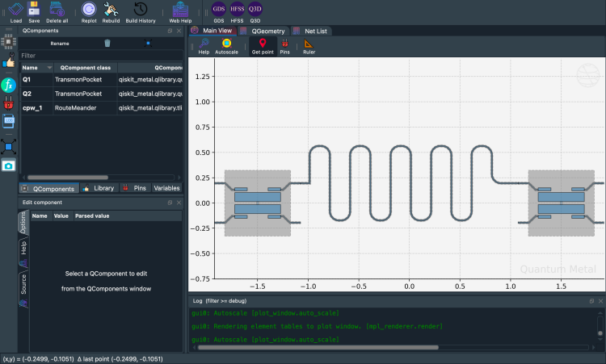Switch to the QGeometry tab
The image size is (606, 364).
(x=263, y=31)
